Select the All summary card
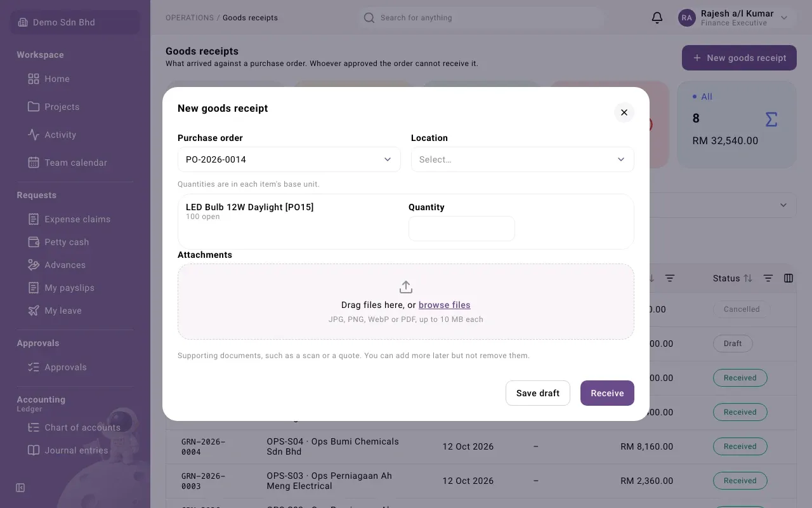Image resolution: width=812 pixels, height=508 pixels. [737, 124]
